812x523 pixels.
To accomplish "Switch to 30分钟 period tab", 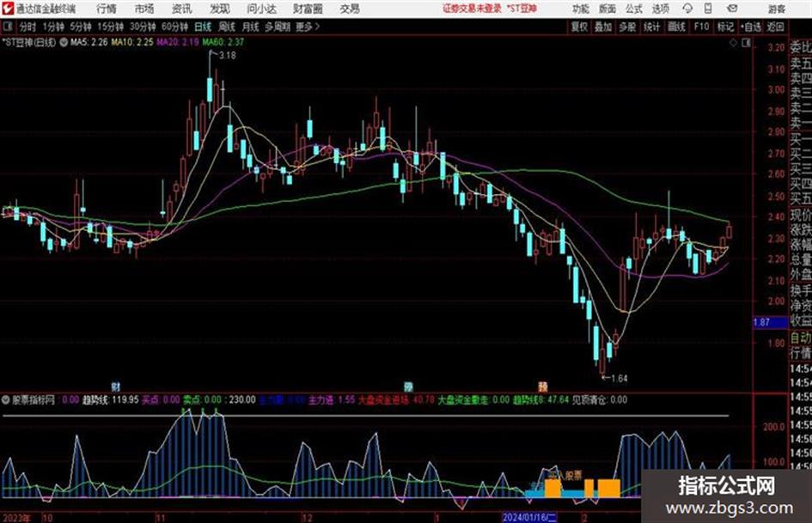I will coord(143,27).
